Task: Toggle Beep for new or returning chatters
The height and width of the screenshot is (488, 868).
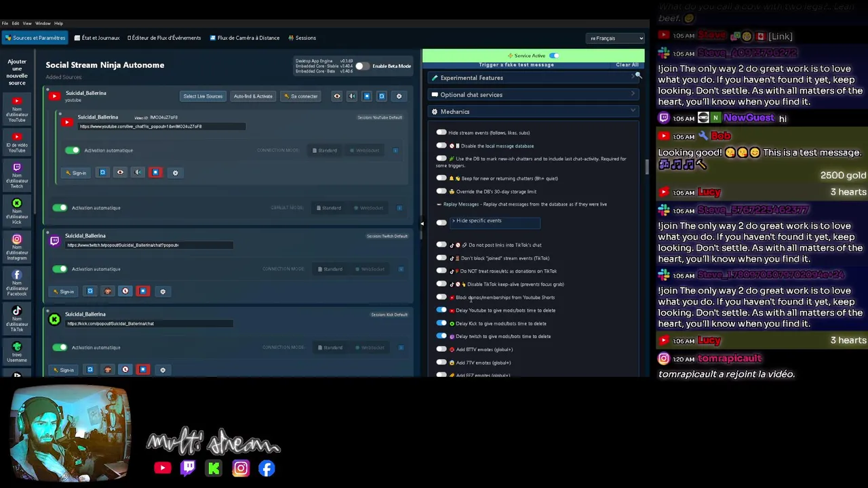Action: pos(441,178)
